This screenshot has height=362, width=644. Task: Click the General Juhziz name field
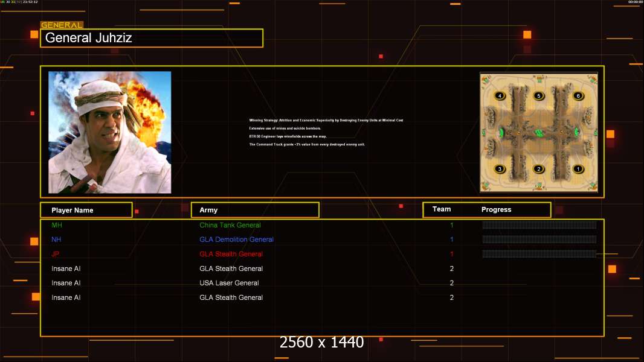(152, 38)
